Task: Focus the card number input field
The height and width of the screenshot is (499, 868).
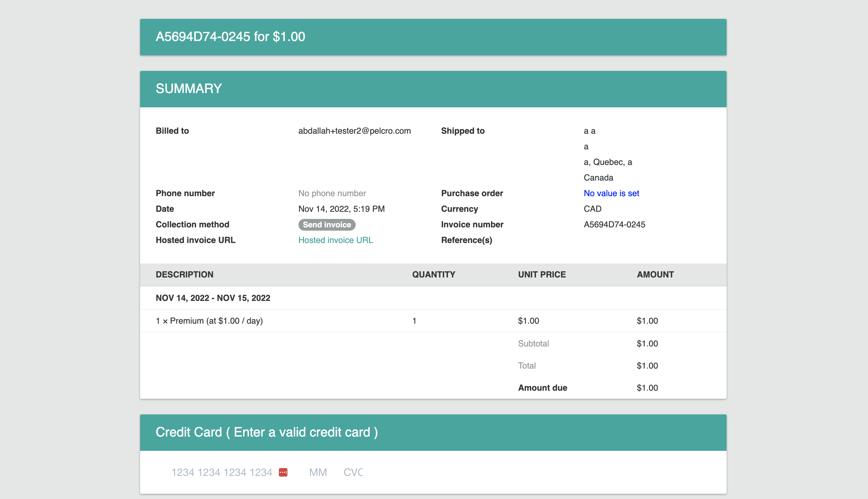Action: [221, 472]
